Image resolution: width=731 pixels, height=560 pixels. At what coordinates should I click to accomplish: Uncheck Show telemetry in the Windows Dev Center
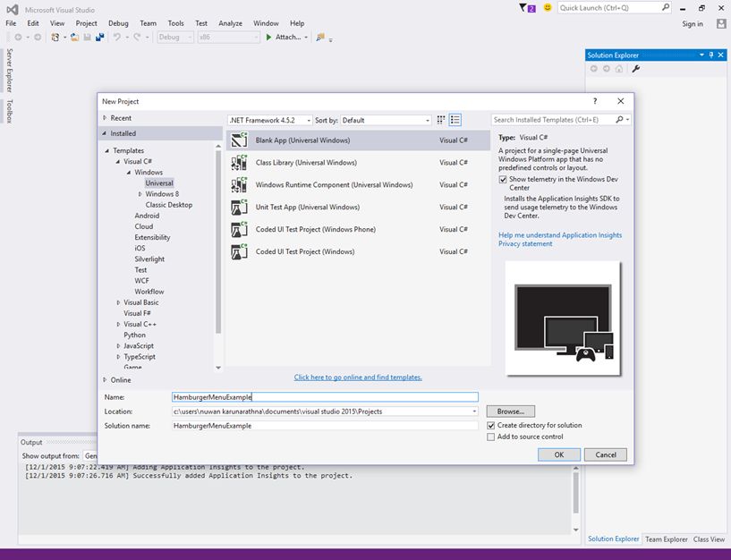503,179
